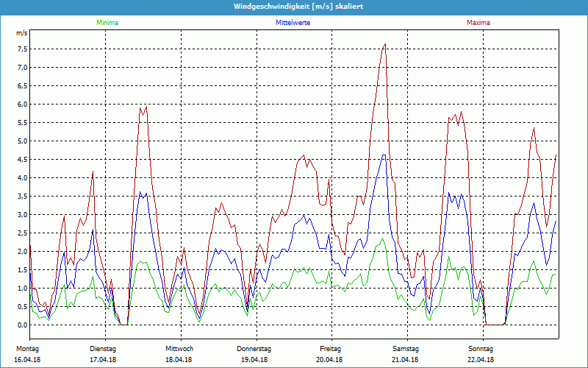The width and height of the screenshot is (588, 368).
Task: Click the Freitag day label
Action: point(330,349)
